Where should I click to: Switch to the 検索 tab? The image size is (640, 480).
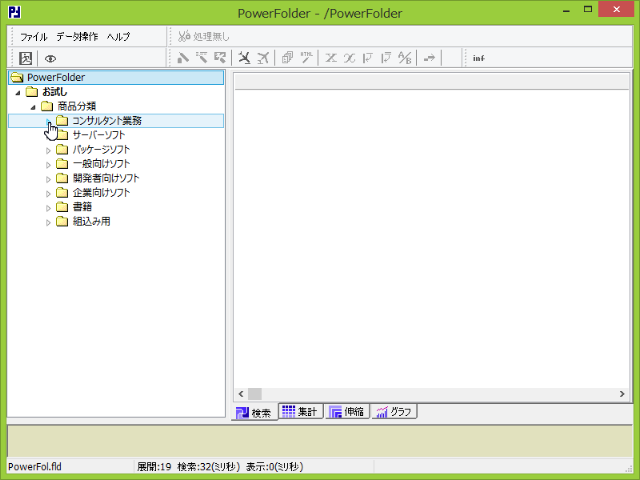254,413
